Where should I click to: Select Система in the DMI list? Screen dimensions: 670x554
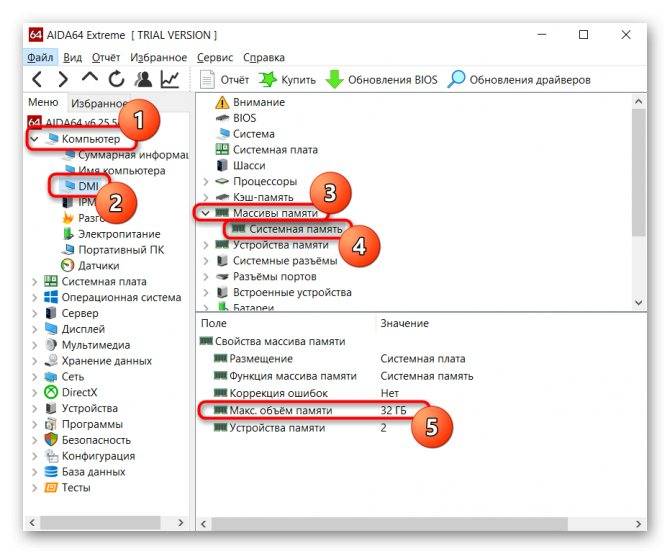(245, 134)
